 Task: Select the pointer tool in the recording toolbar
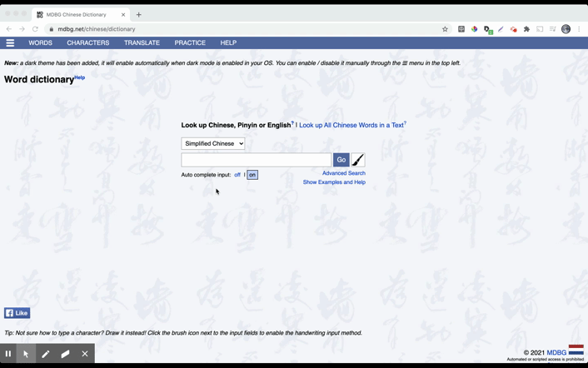[x=26, y=354]
